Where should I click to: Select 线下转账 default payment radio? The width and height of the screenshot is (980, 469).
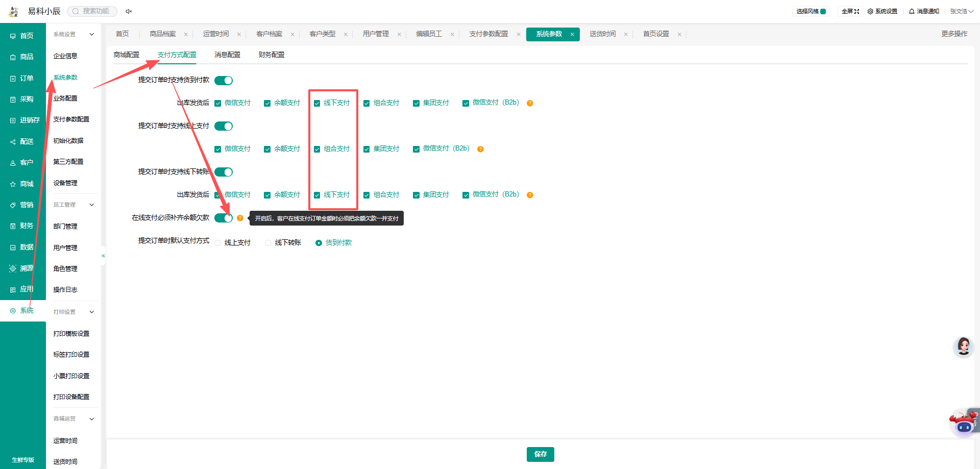(x=268, y=243)
